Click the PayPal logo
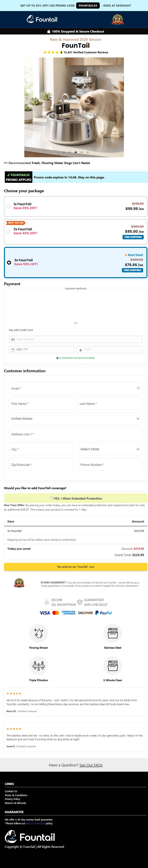 (104, 613)
